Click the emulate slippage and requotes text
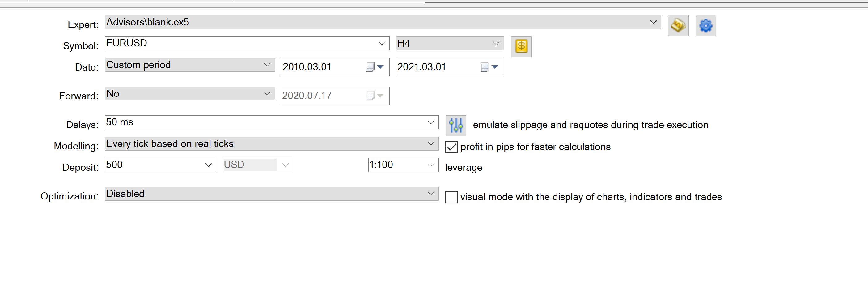This screenshot has width=868, height=295. 591,125
